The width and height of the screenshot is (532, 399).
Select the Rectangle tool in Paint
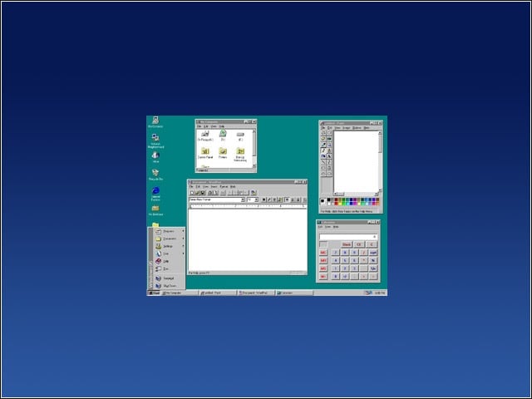coord(323,168)
